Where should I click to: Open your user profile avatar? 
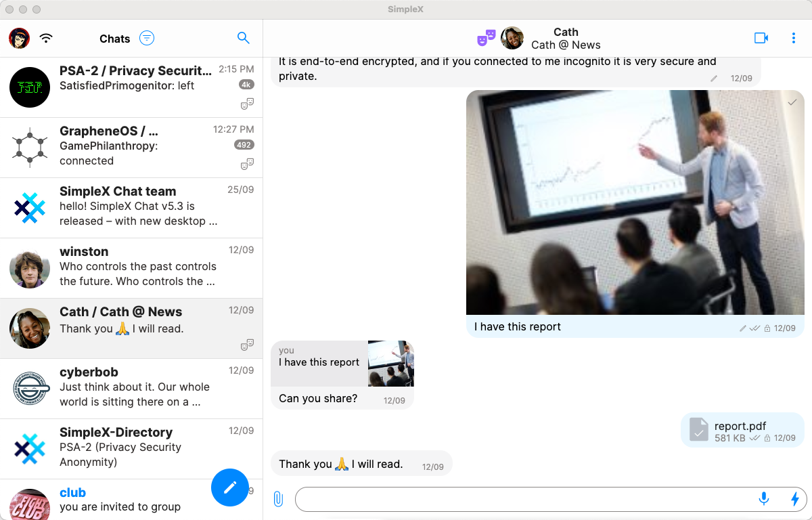(x=19, y=39)
